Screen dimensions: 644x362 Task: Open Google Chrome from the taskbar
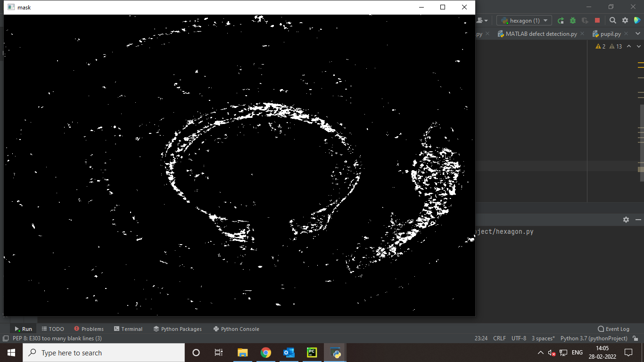tap(265, 353)
